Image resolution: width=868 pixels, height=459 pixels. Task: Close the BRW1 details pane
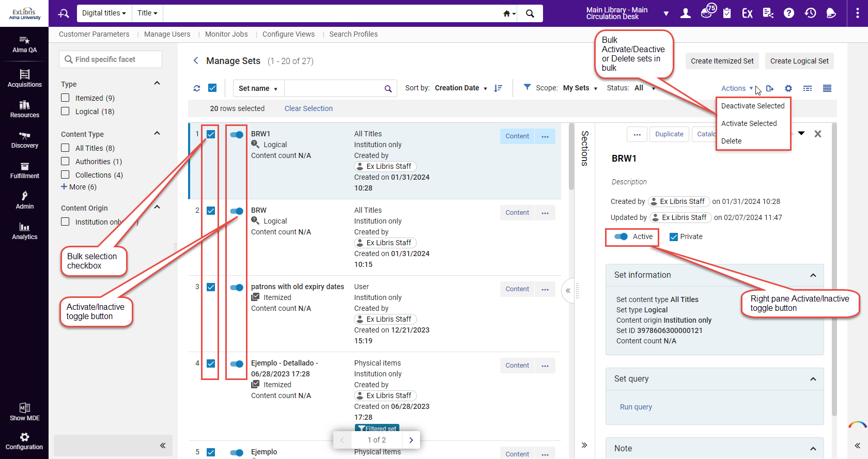tap(818, 134)
